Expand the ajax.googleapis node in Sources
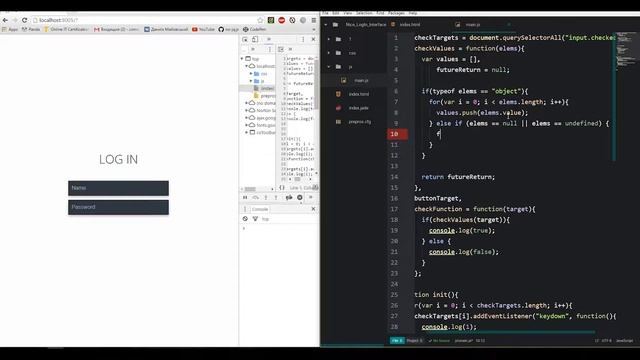 (x=247, y=118)
